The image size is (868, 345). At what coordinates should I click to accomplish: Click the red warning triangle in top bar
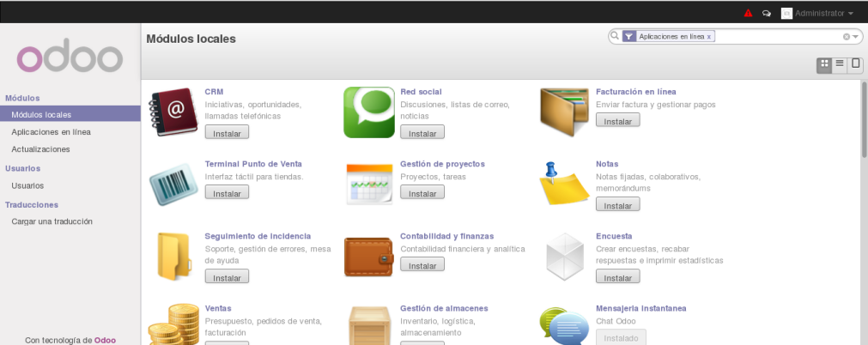point(748,13)
